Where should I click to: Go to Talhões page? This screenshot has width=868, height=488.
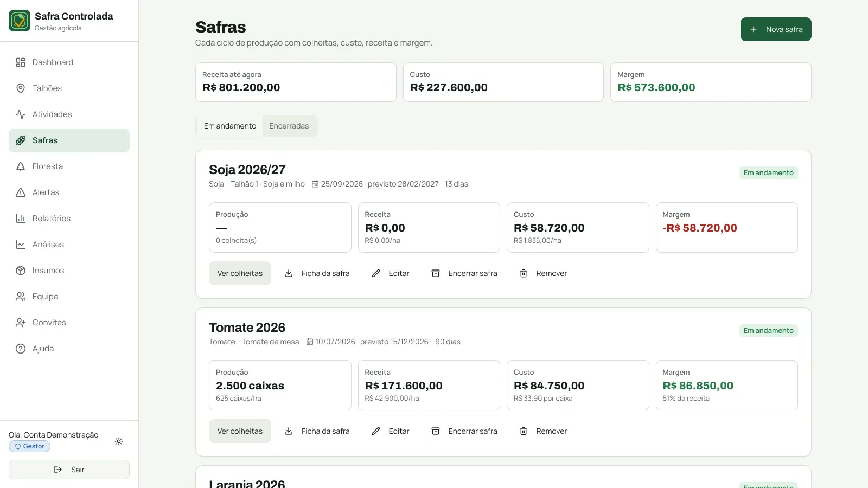click(69, 88)
